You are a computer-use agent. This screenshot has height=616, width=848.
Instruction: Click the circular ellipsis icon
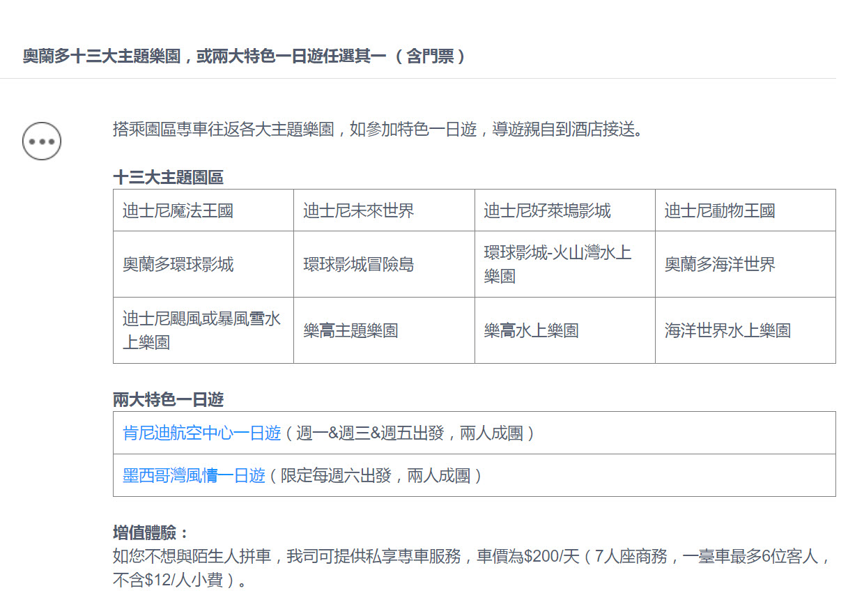[42, 141]
